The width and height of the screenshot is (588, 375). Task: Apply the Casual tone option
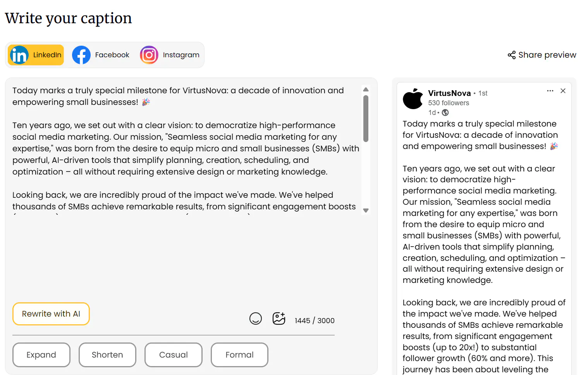(174, 355)
